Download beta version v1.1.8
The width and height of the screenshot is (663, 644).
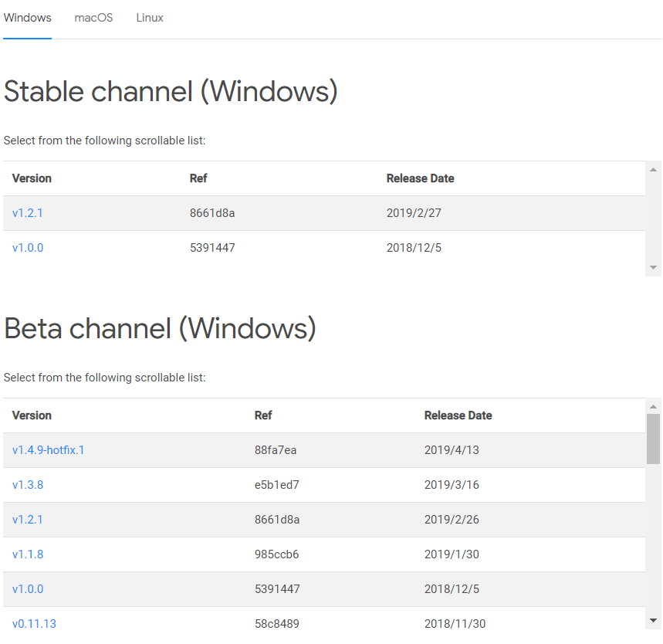(28, 554)
